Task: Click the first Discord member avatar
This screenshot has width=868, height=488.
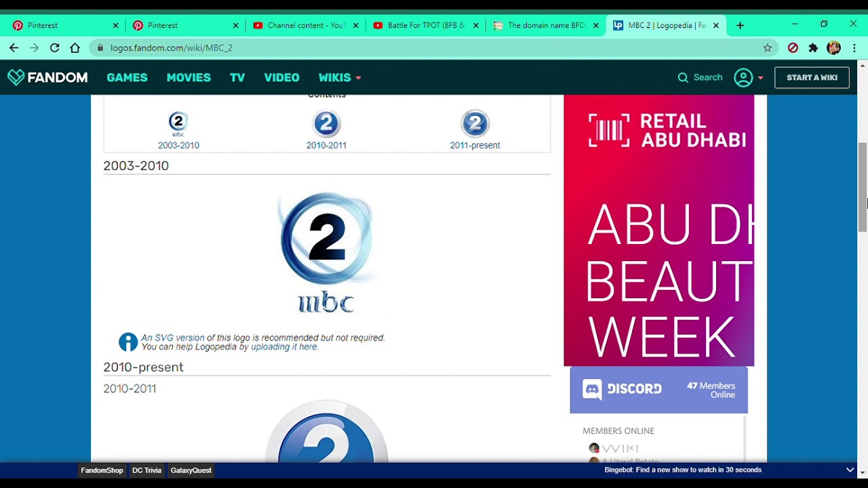Action: (594, 448)
